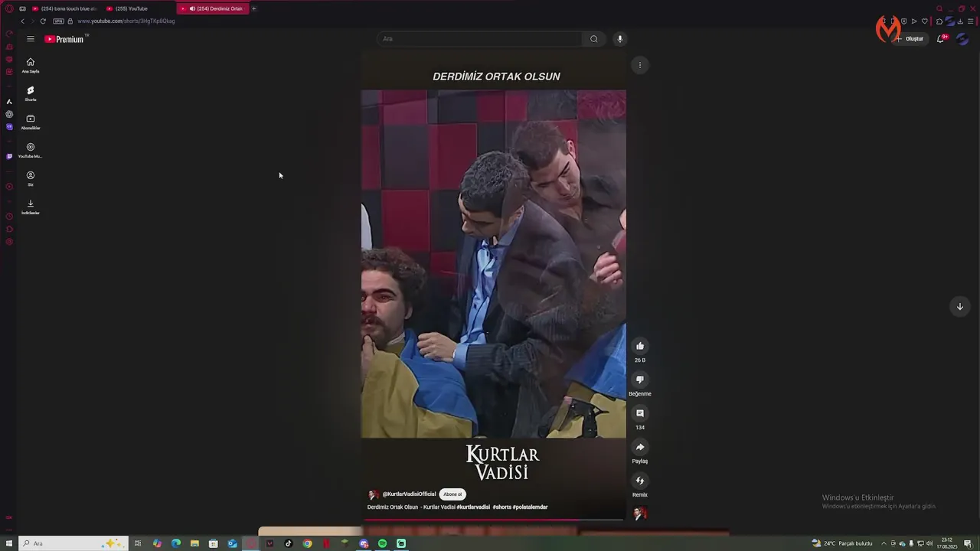This screenshot has width=980, height=551.
Task: Open Opera easy setup sliders icon
Action: click(x=970, y=21)
